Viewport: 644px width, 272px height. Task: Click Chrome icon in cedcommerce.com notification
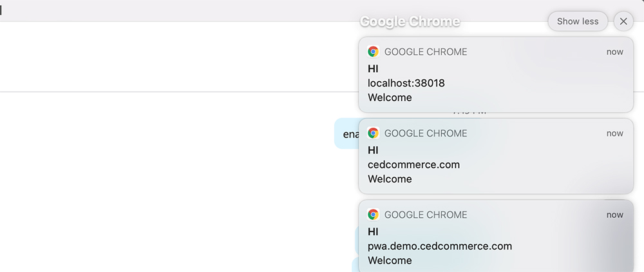tap(373, 133)
